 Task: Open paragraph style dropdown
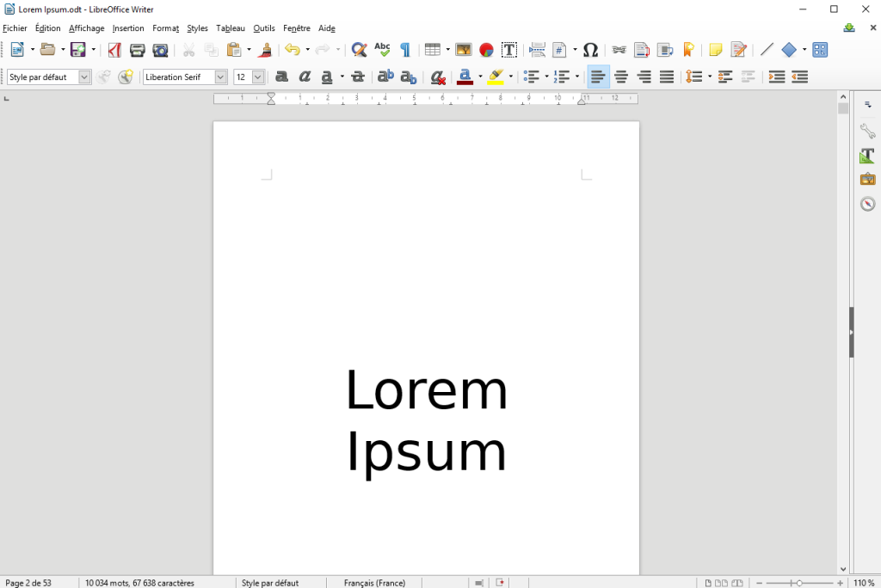tap(84, 77)
